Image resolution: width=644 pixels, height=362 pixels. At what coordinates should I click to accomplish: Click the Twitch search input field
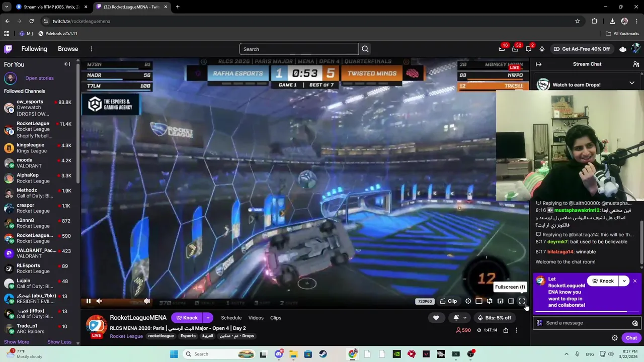(299, 49)
